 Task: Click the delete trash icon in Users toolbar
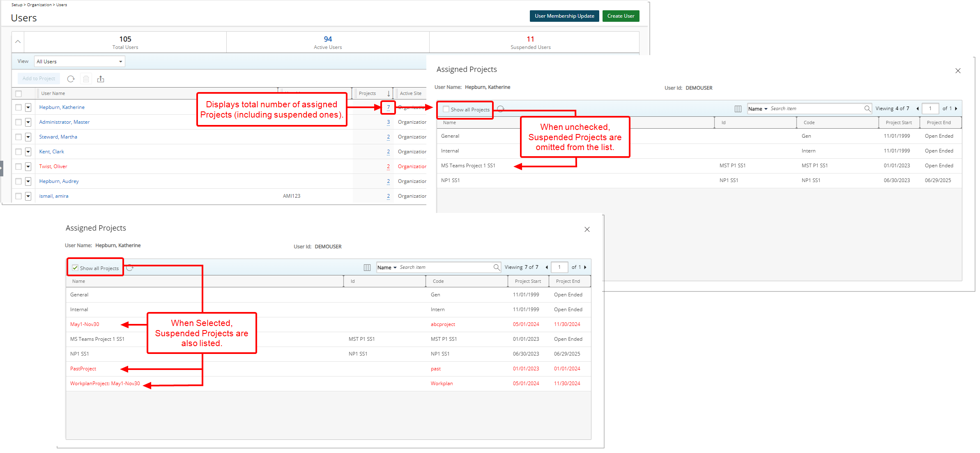[86, 79]
